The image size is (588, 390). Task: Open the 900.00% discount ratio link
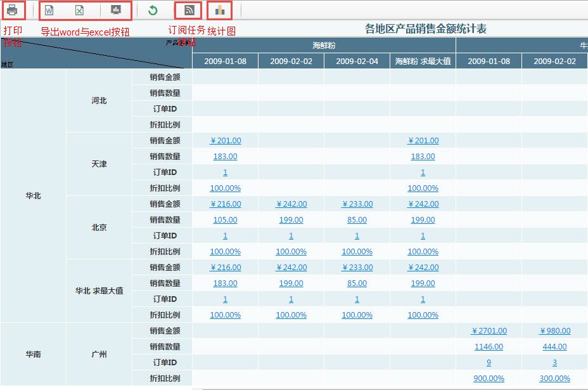click(489, 378)
